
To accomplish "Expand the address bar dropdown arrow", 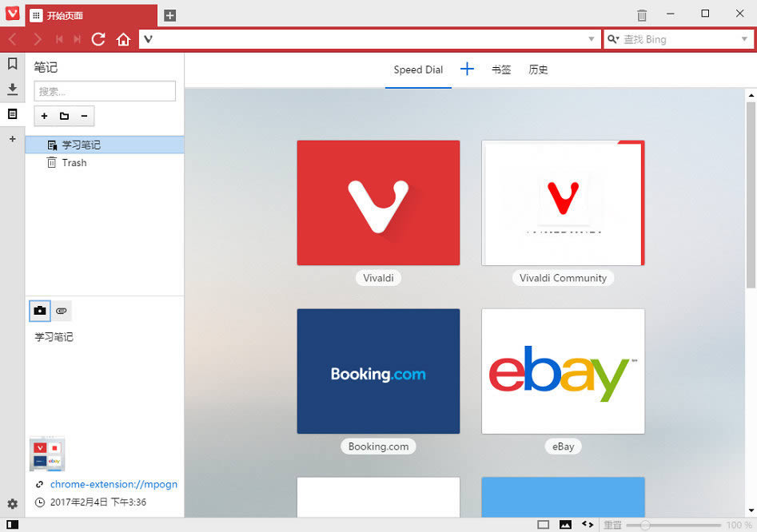I will (x=592, y=39).
